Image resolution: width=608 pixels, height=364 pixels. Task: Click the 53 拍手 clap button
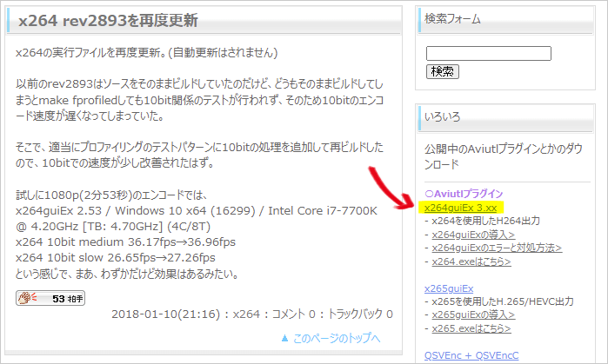tap(50, 298)
